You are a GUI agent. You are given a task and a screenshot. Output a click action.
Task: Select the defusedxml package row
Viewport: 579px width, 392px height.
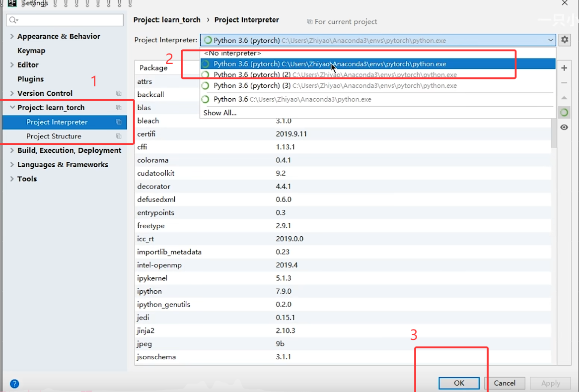coord(343,199)
